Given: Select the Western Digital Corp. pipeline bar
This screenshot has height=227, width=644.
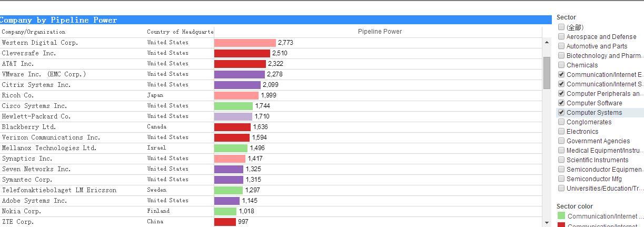Looking at the screenshot, I should click(245, 43).
